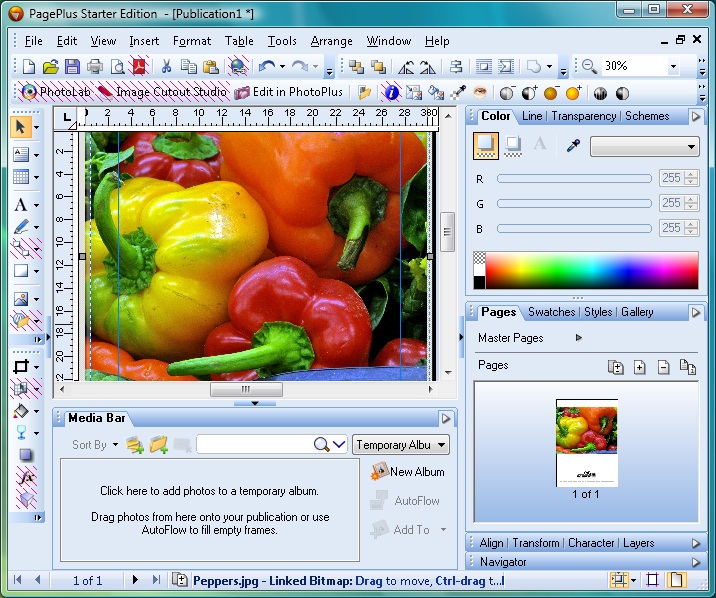
Task: Open Print Preview icon
Action: pos(118,67)
